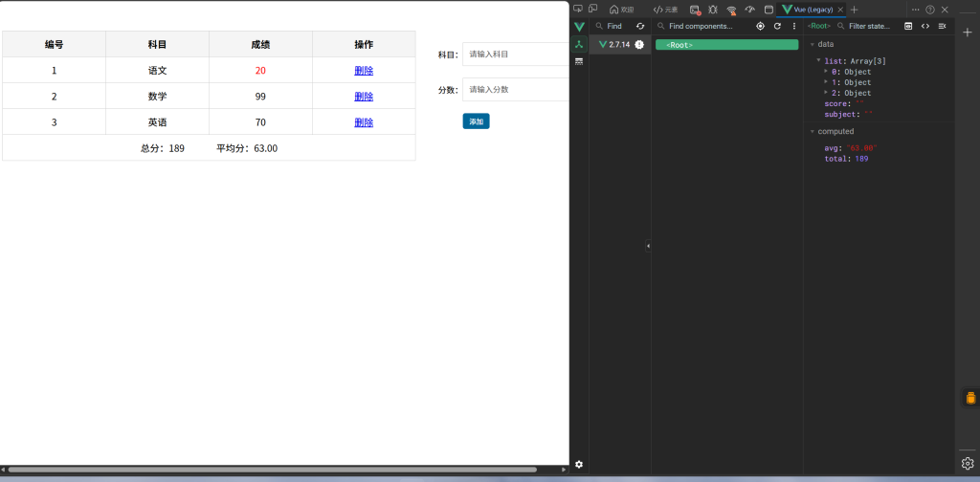The height and width of the screenshot is (482, 980).
Task: Click the red score 20 cell
Action: pos(260,71)
